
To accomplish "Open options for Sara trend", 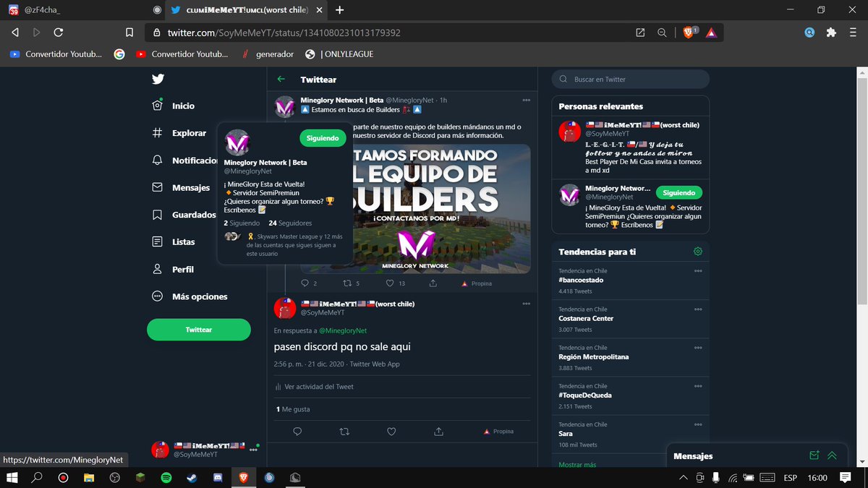I will pos(698,425).
